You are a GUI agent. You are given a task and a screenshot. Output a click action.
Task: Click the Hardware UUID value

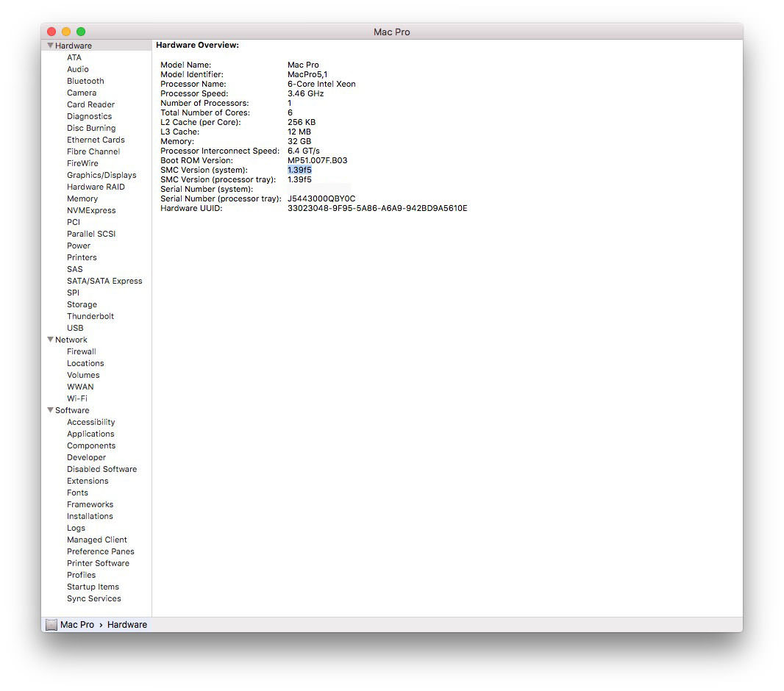(x=377, y=208)
